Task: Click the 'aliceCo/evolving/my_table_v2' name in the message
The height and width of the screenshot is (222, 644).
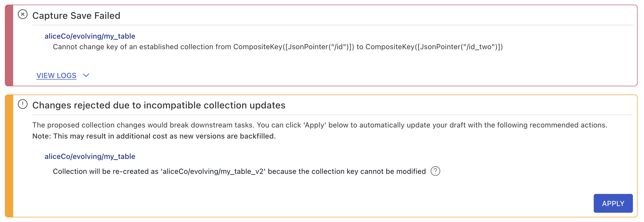Action: coord(213,172)
